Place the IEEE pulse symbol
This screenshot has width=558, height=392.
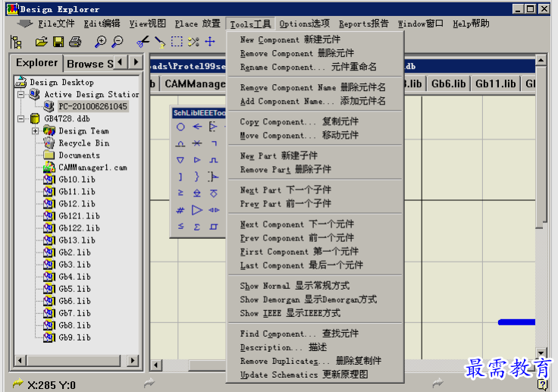(214, 160)
